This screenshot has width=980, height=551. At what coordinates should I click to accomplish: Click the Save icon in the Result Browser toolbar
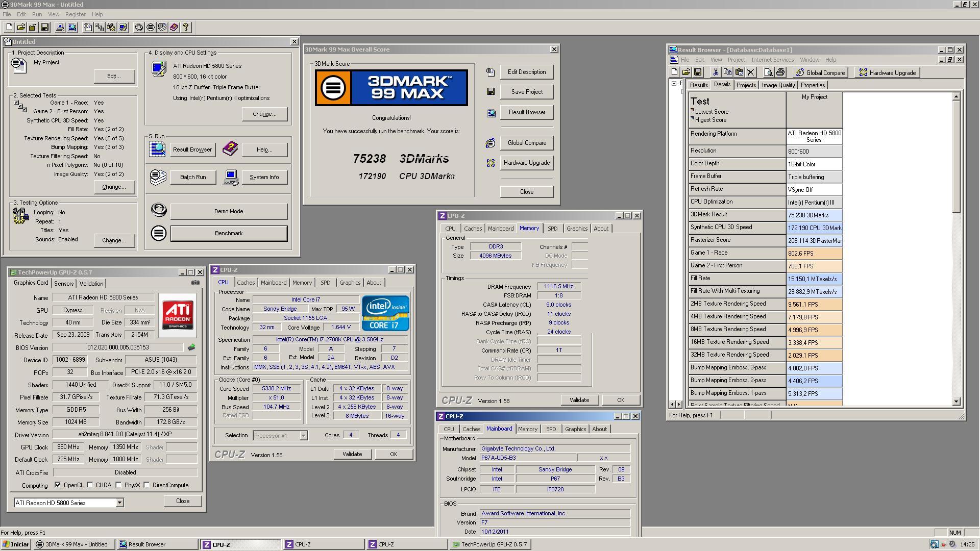[698, 72]
